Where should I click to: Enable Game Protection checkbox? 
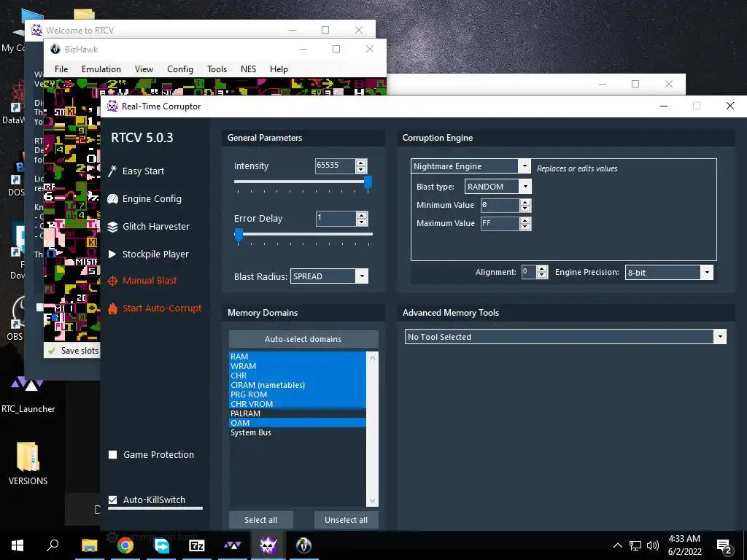[113, 455]
